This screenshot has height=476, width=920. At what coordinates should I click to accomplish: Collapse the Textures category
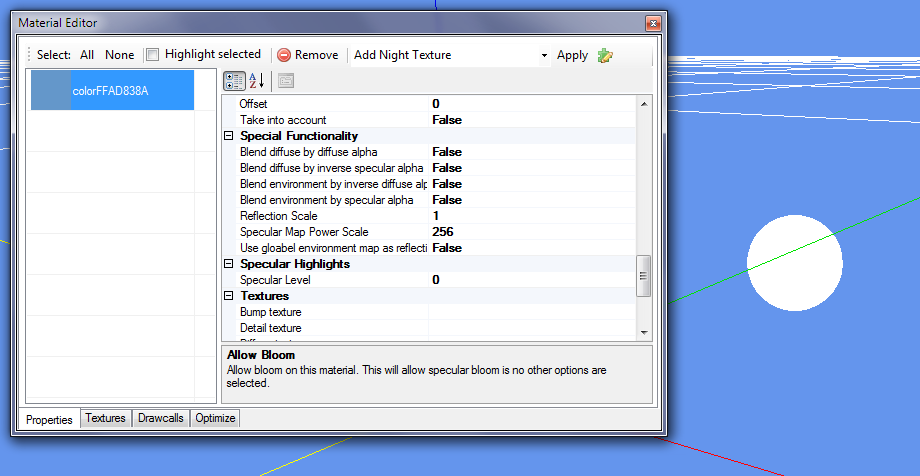pyautogui.click(x=229, y=296)
